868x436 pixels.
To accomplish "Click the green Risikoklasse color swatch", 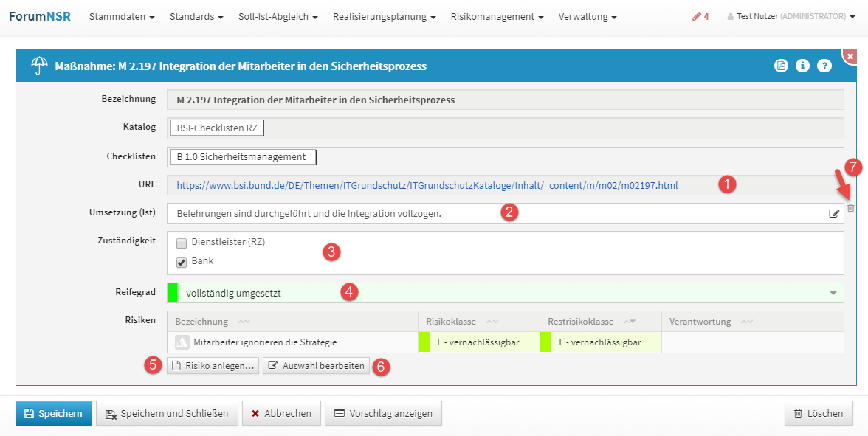I will [424, 342].
